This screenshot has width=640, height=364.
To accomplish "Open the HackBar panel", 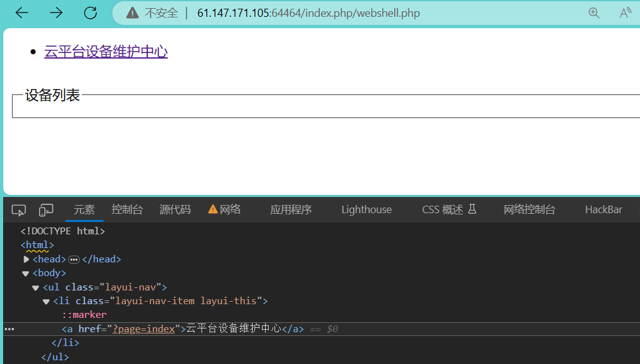I will pyautogui.click(x=603, y=209).
